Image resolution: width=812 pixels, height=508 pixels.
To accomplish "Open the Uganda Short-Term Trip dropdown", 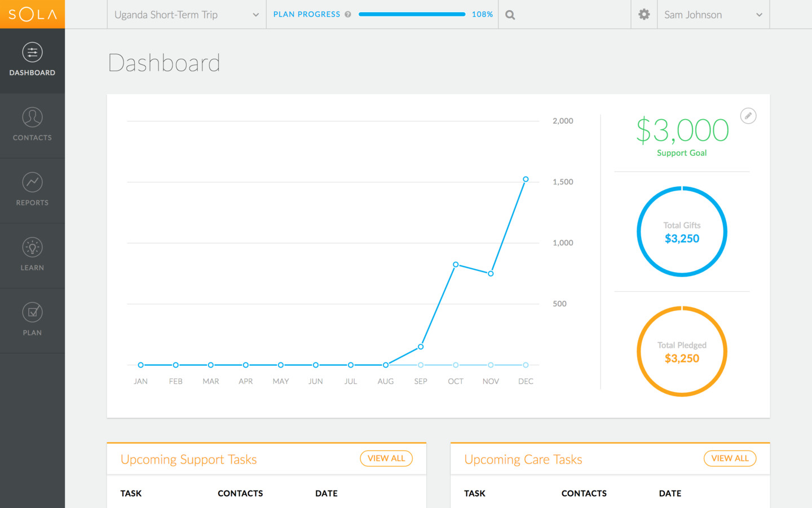I will click(x=186, y=15).
